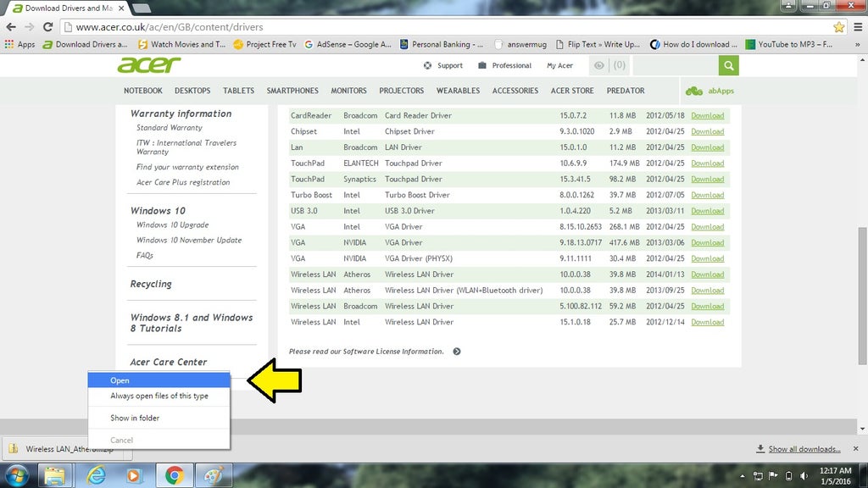
Task: Click the green search magnifier button
Action: coord(728,66)
